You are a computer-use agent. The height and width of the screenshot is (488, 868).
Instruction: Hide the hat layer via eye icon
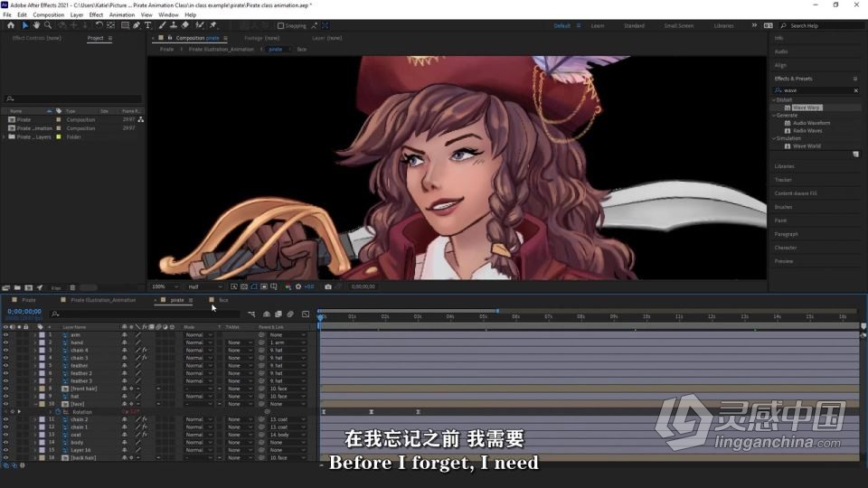coord(5,396)
